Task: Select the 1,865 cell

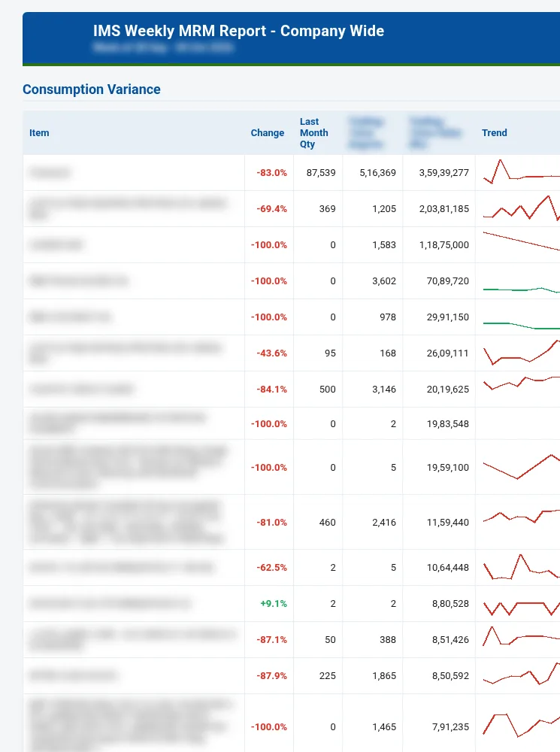Action: pyautogui.click(x=384, y=675)
